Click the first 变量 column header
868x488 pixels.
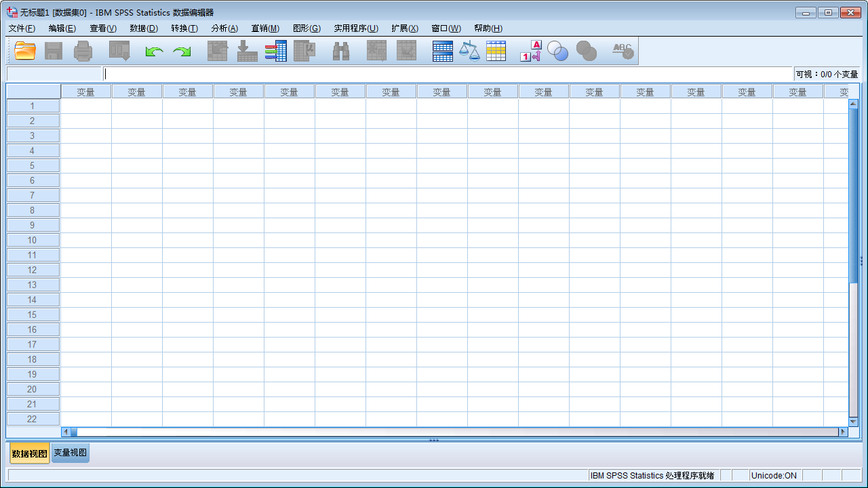tap(85, 91)
